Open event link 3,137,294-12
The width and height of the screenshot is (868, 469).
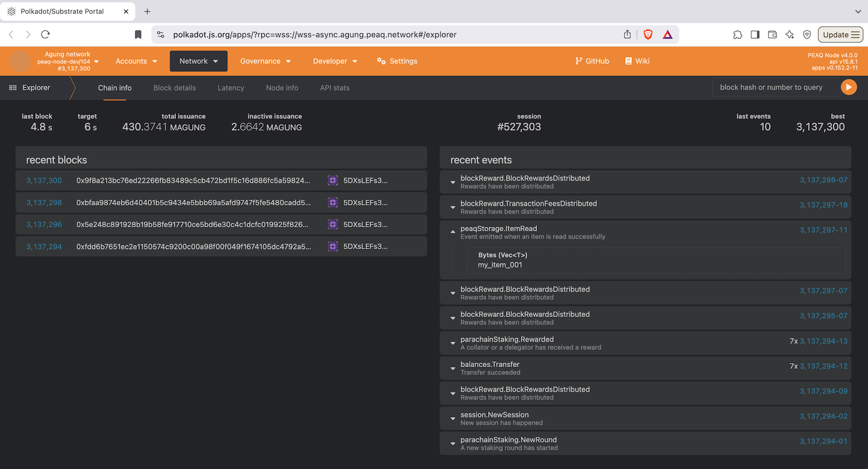824,366
